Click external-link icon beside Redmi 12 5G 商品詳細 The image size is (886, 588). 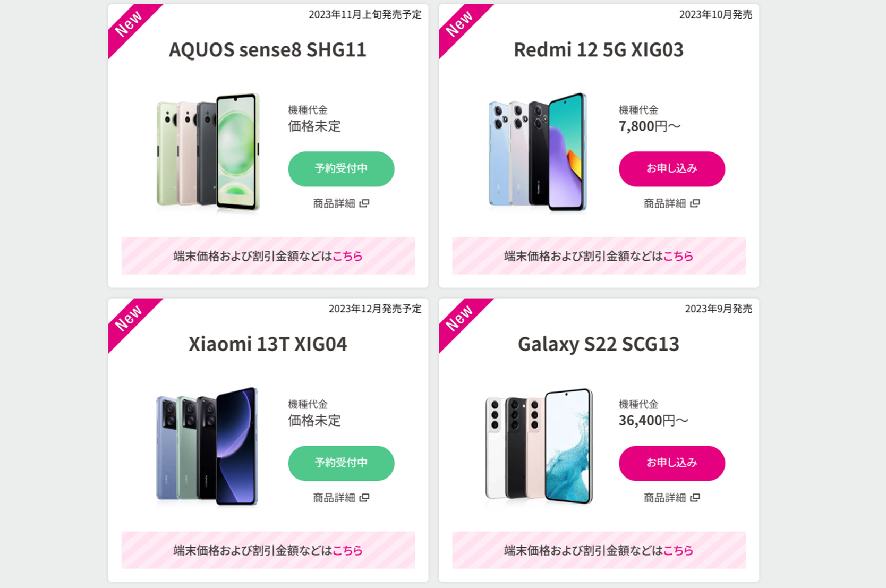click(x=695, y=203)
